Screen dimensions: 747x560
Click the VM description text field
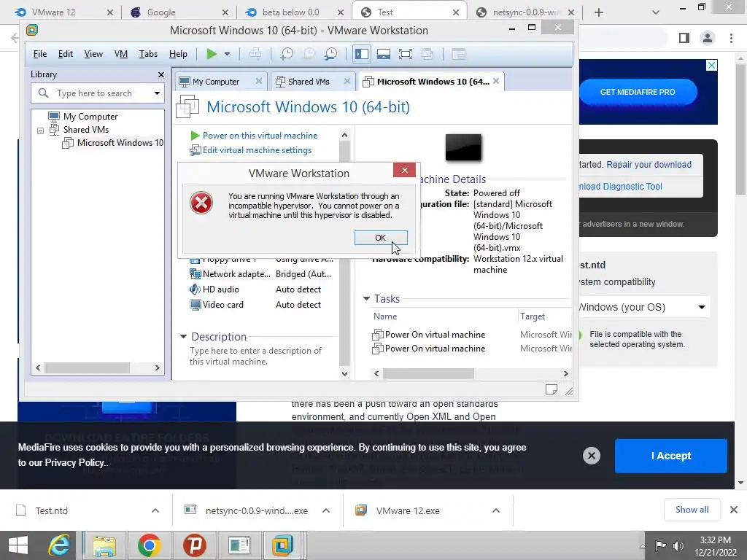coord(256,356)
